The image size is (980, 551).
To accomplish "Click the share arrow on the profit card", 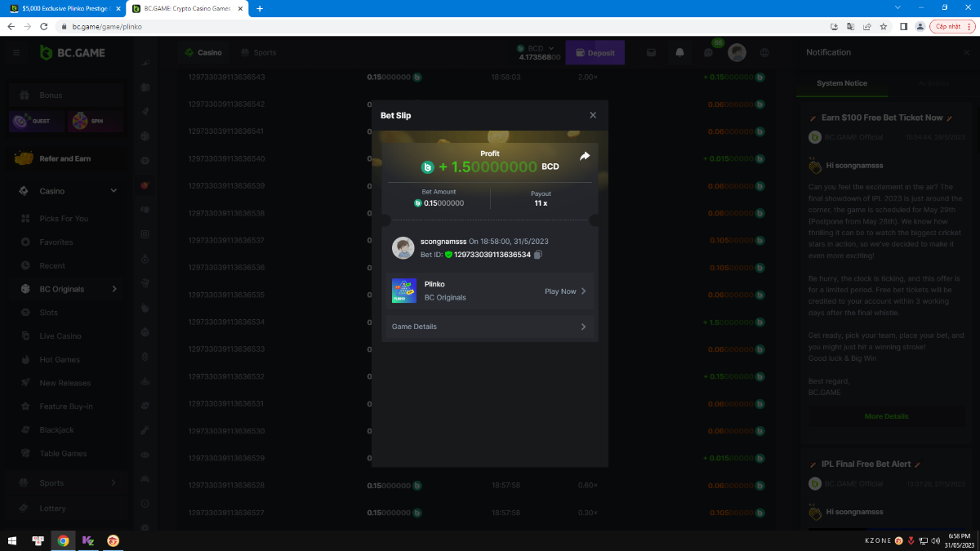I will (x=585, y=156).
